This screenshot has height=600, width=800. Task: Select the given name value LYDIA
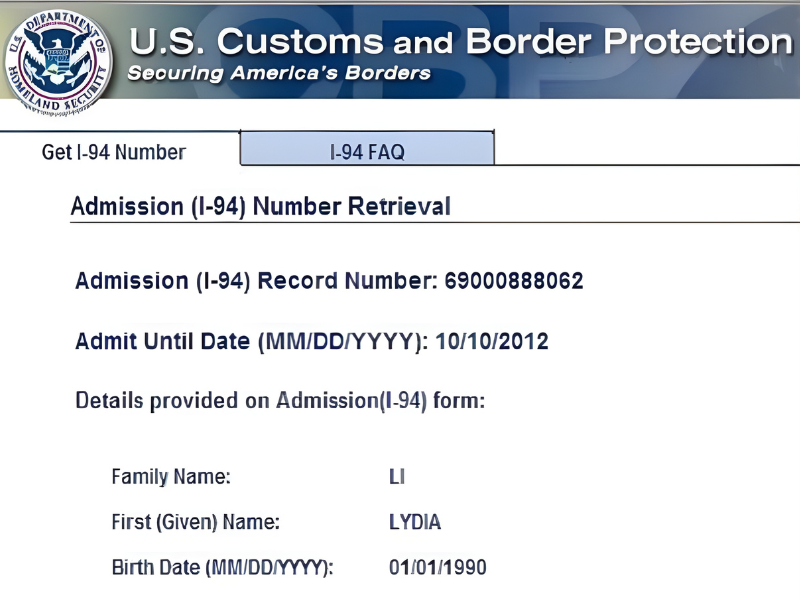414,522
